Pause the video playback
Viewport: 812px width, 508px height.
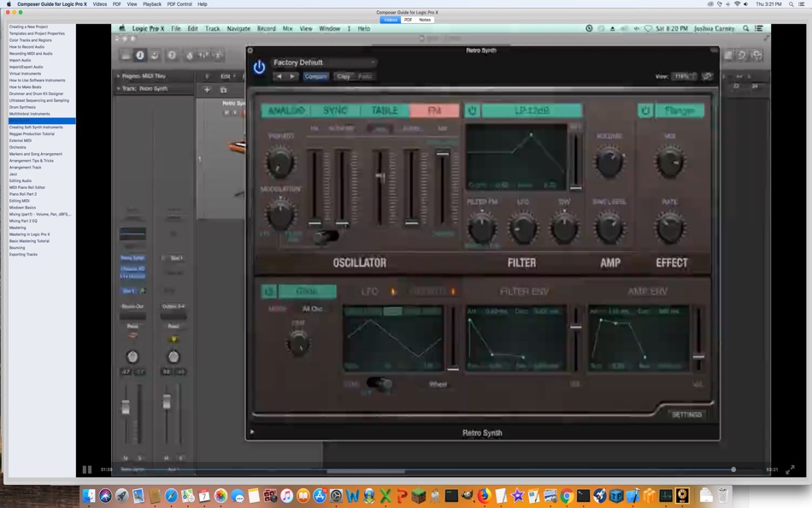[86, 470]
